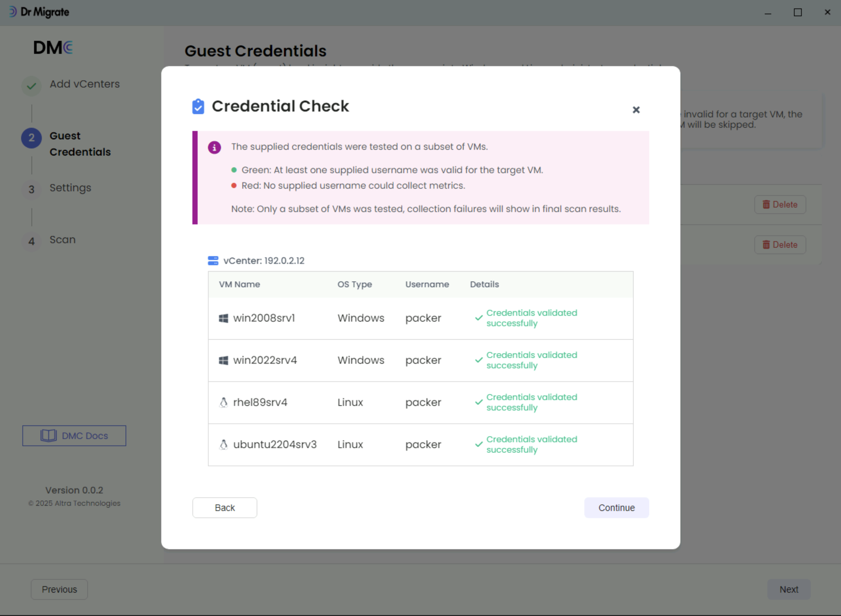Viewport: 841px width, 616px height.
Task: Click the purple info icon in notice
Action: (214, 147)
